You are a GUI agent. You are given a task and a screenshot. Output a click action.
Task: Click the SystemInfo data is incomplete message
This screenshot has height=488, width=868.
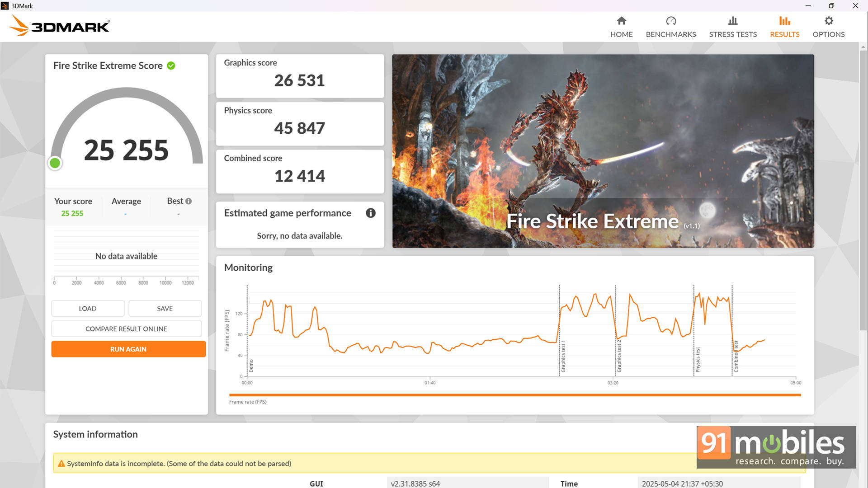[179, 464]
